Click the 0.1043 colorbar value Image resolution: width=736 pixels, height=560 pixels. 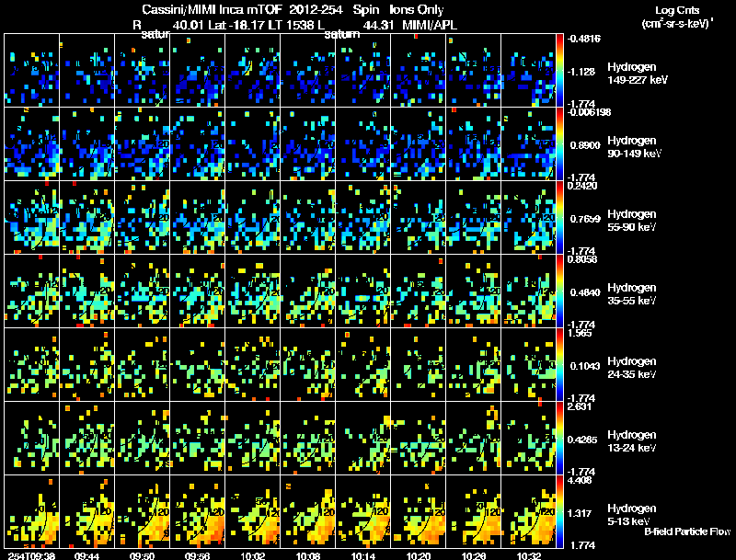pos(585,366)
